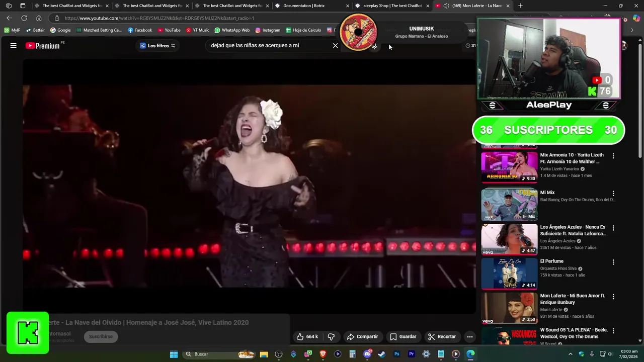
Task: Open the MyIP bookmark
Action: click(12, 30)
